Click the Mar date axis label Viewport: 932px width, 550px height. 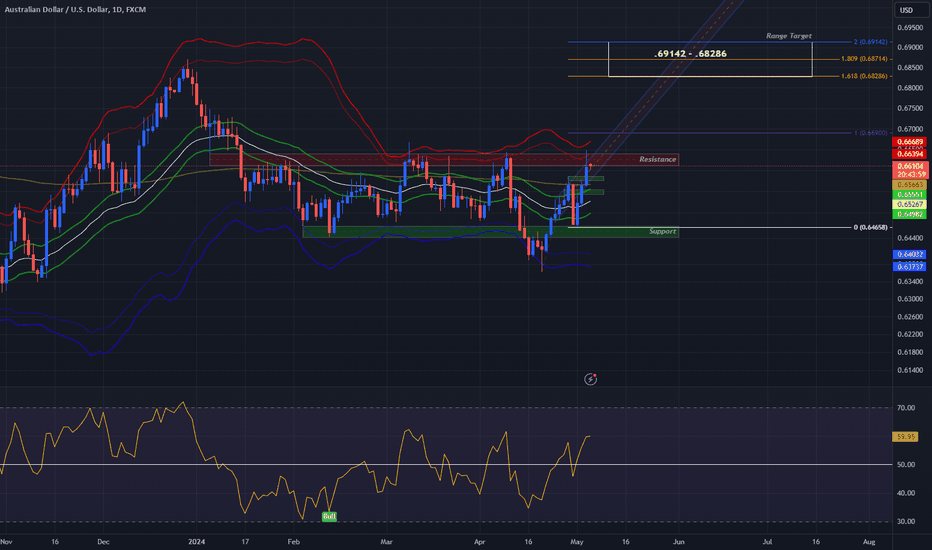tap(386, 542)
